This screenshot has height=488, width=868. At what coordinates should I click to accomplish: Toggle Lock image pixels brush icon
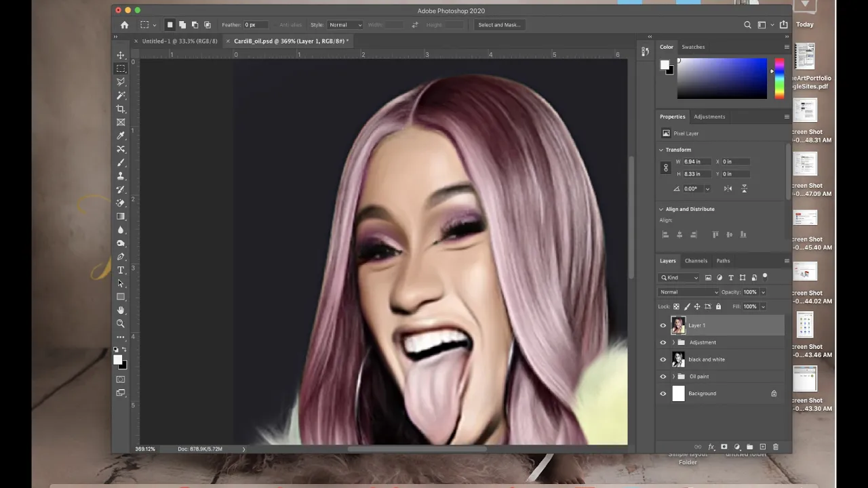click(x=686, y=306)
